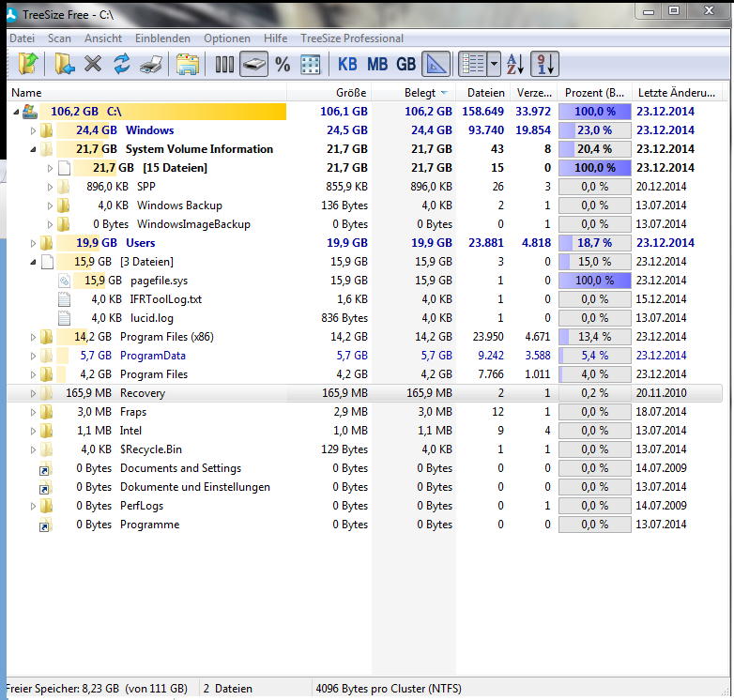Click Program Files (x86) 13,4 % bar
This screenshot has height=700, width=734.
(x=594, y=337)
